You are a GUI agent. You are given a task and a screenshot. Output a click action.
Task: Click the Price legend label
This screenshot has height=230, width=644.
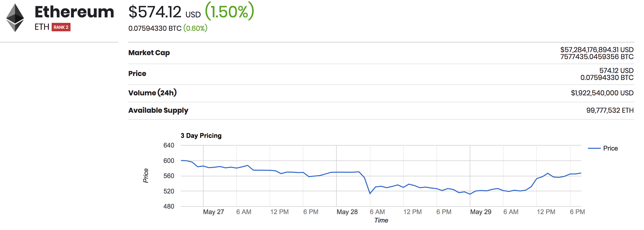(610, 148)
